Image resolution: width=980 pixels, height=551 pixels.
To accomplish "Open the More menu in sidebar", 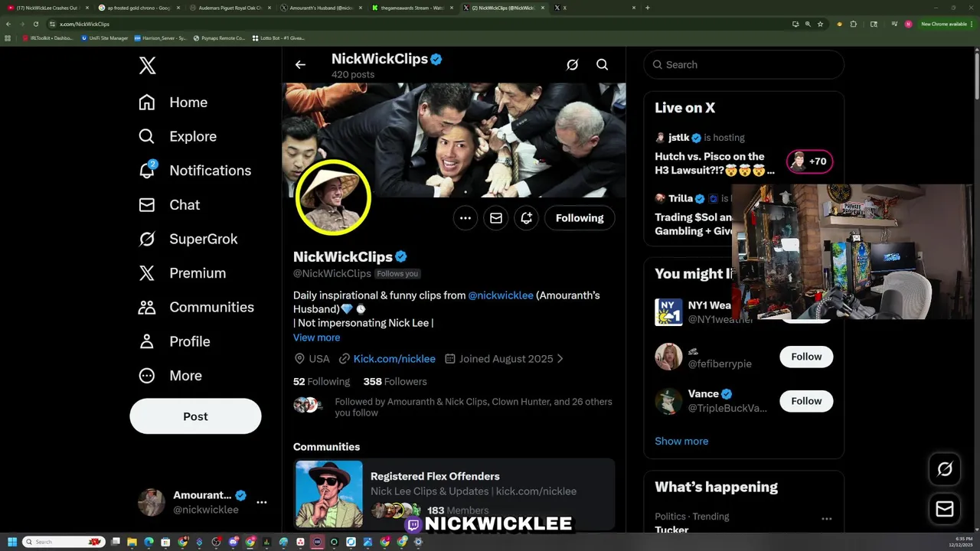I will (x=170, y=376).
